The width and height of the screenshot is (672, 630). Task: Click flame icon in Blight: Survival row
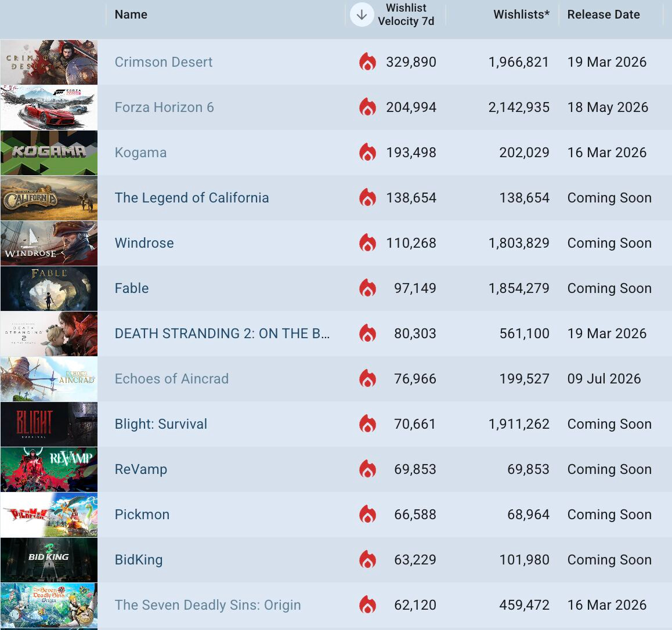point(368,423)
